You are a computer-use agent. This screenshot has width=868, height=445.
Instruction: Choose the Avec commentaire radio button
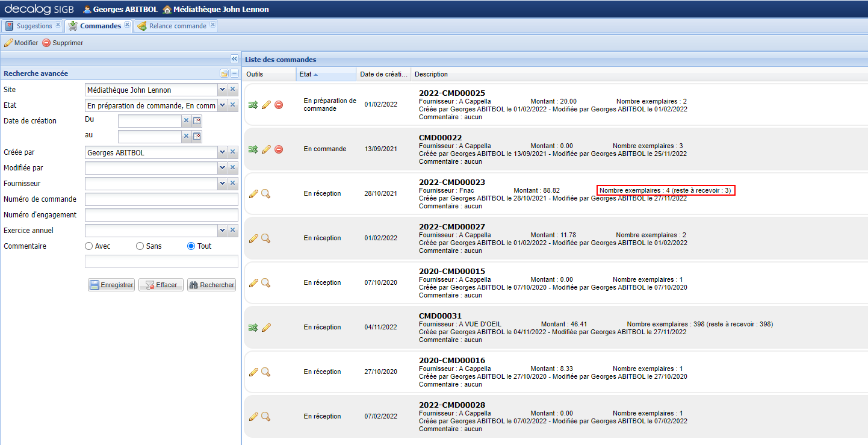point(87,246)
